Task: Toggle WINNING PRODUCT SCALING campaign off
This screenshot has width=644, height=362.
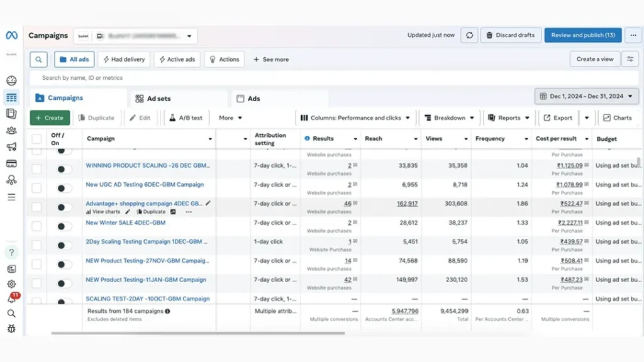Action: click(64, 169)
